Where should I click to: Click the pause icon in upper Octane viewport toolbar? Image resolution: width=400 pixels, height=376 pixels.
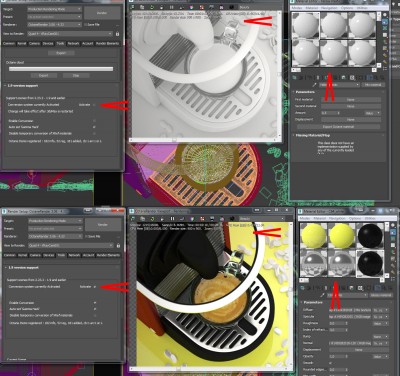tap(172, 7)
